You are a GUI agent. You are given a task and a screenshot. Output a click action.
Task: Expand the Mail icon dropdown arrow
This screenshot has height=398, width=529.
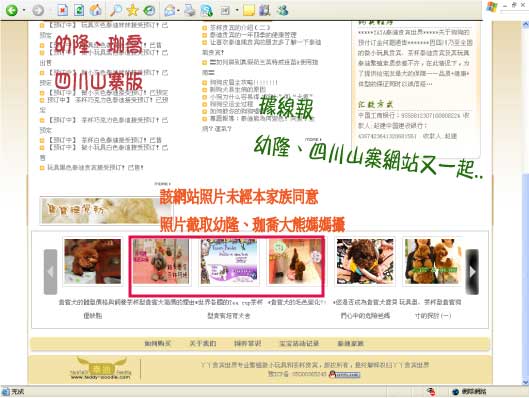178,10
